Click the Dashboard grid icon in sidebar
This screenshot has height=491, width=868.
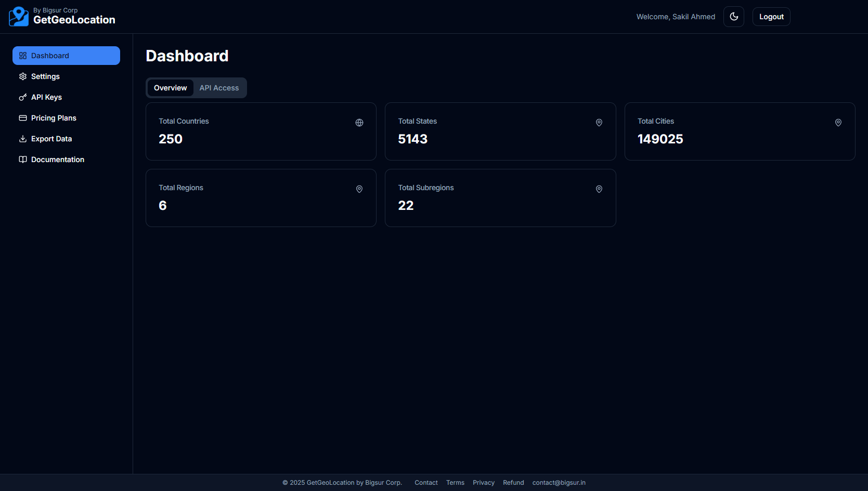tap(23, 56)
